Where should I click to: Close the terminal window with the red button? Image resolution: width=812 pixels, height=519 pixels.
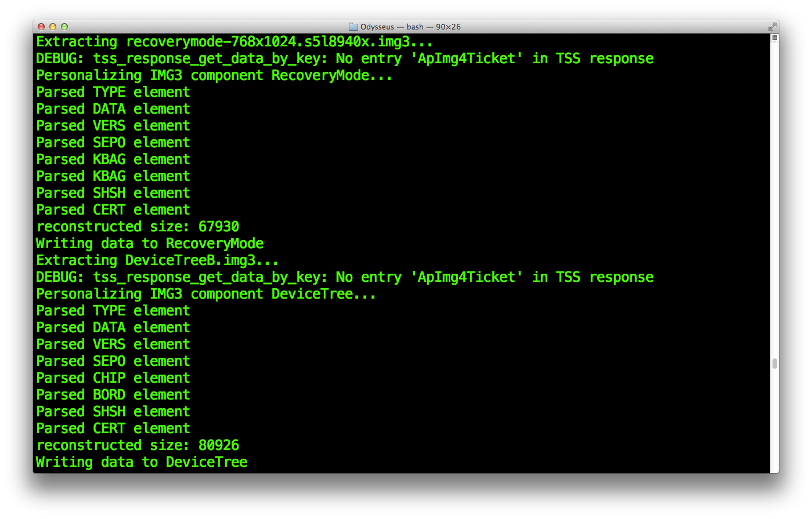click(41, 27)
